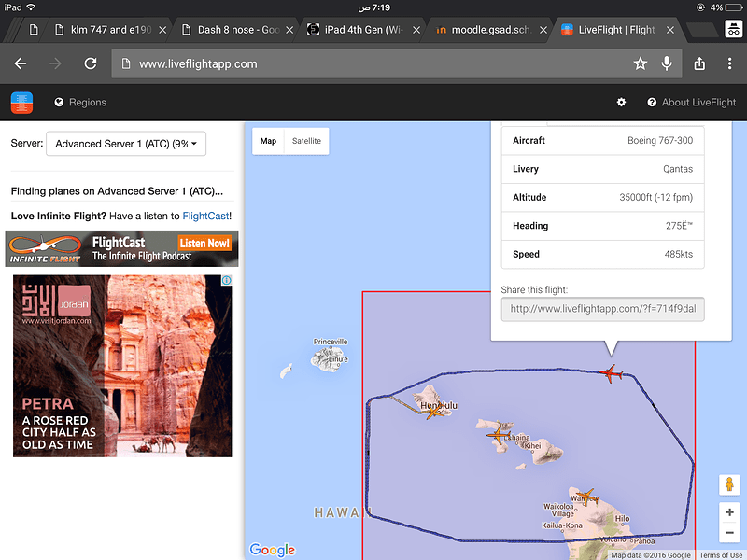
Task: Open the settings gear icon
Action: click(x=621, y=103)
